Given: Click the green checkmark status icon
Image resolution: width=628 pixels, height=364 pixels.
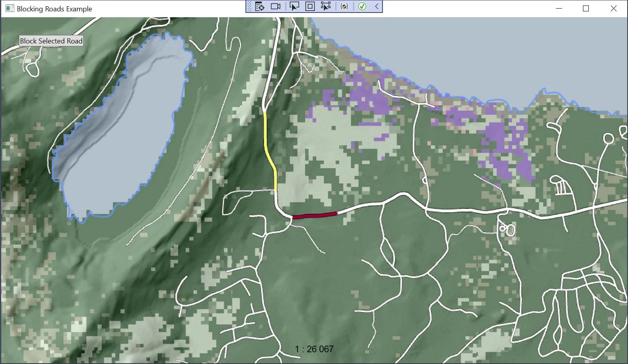Looking at the screenshot, I should click(362, 6).
